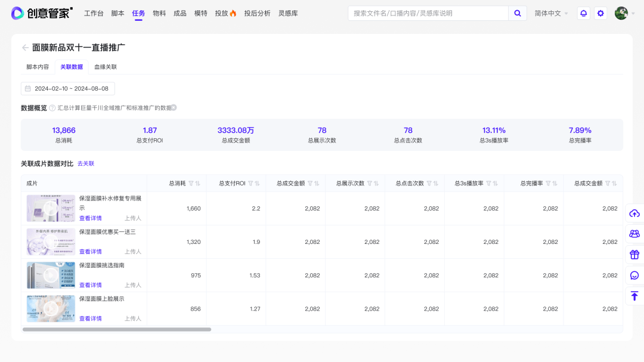The width and height of the screenshot is (644, 362).
Task: Open settings via the gear icon
Action: tap(600, 13)
